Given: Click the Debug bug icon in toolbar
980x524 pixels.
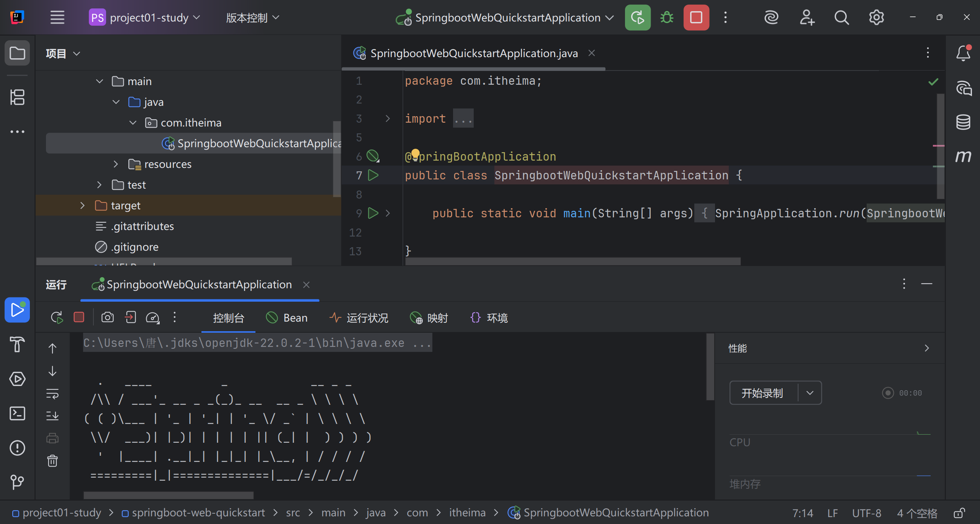Looking at the screenshot, I should [667, 18].
